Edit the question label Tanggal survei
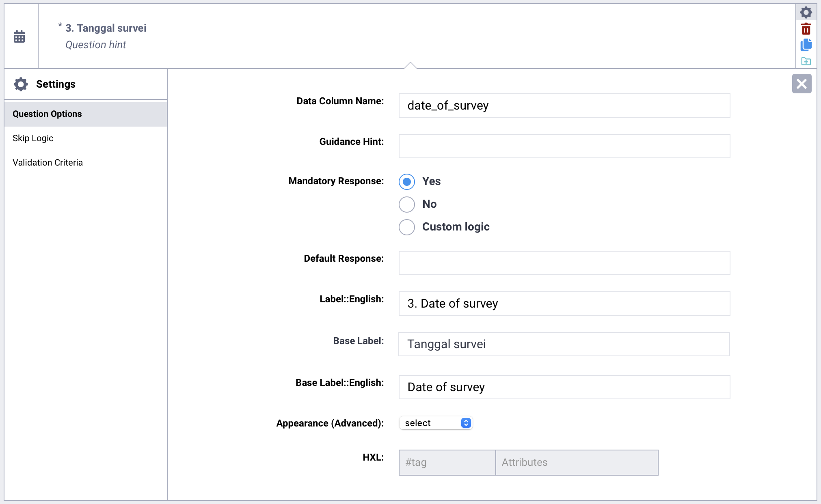821x504 pixels. (106, 28)
